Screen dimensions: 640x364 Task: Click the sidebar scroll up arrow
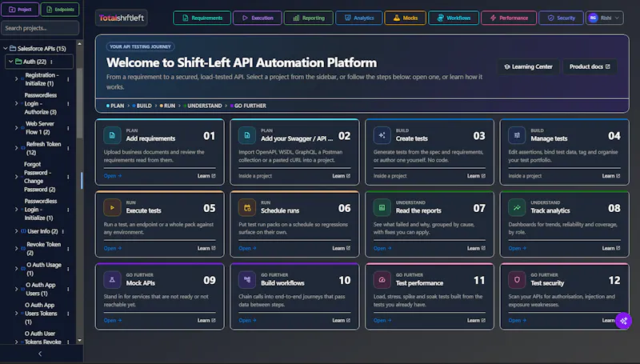click(79, 44)
